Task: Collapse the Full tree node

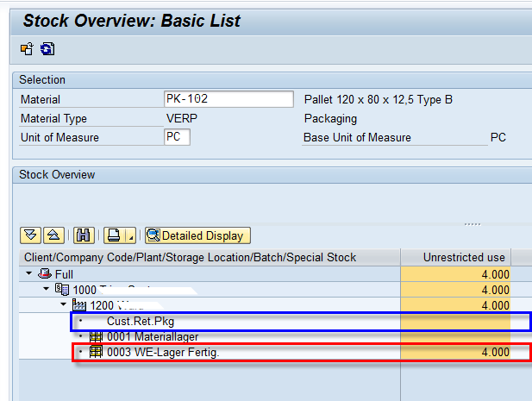Action: point(31,274)
